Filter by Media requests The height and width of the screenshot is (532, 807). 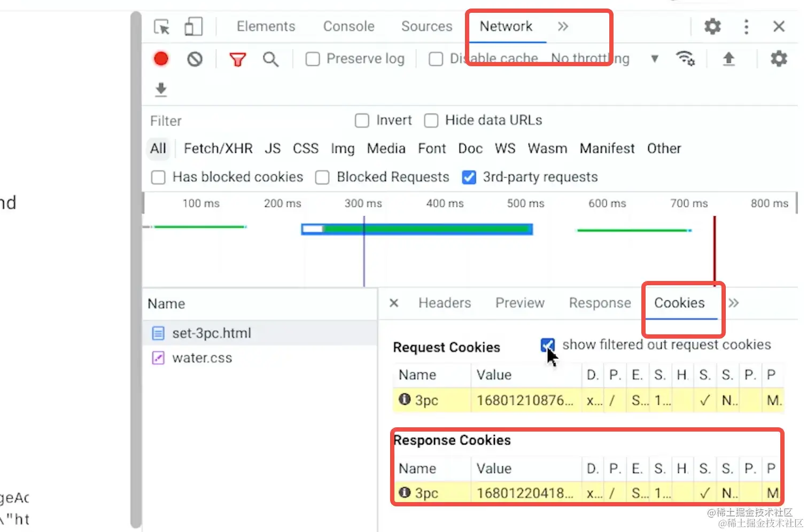(x=386, y=148)
